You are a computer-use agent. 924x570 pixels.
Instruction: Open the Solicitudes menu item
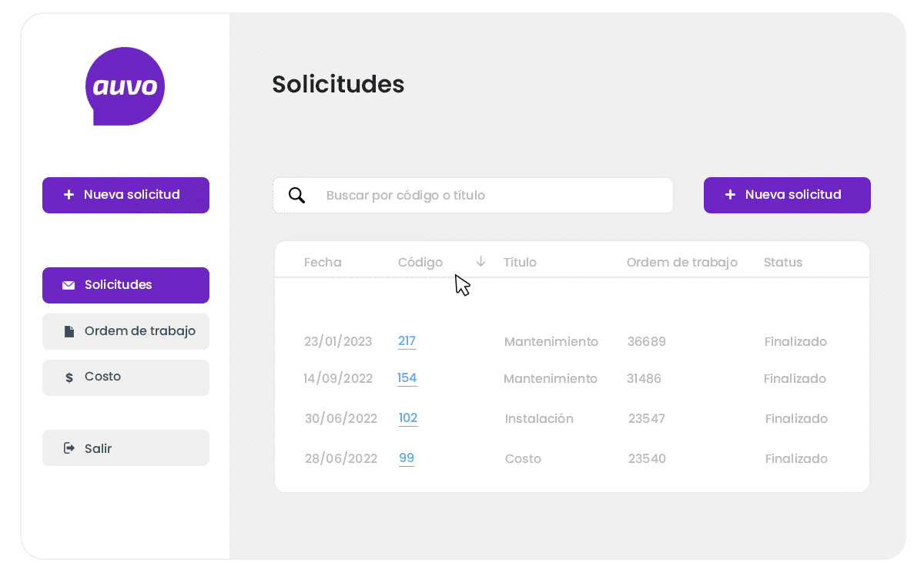pos(126,285)
